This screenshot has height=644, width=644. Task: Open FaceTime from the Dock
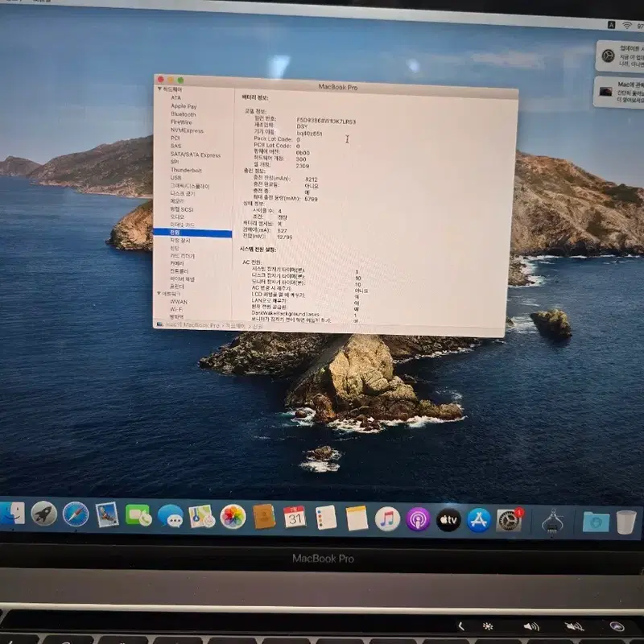138,515
